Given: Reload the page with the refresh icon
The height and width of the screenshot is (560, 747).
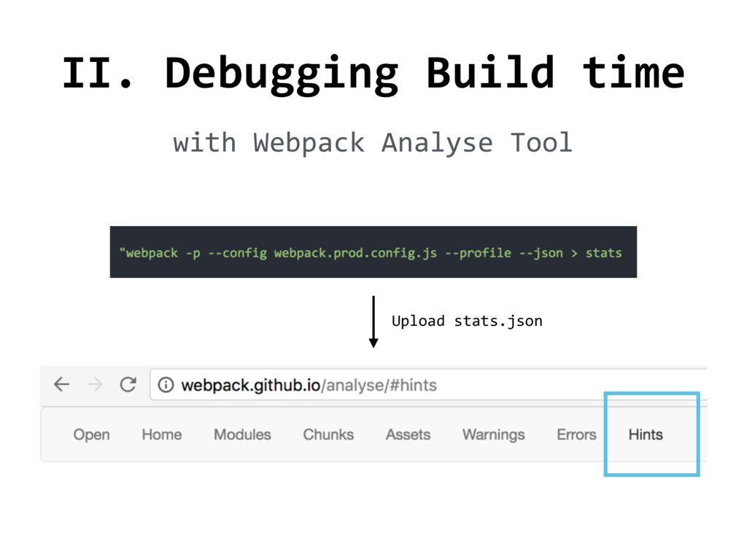Looking at the screenshot, I should [x=128, y=384].
